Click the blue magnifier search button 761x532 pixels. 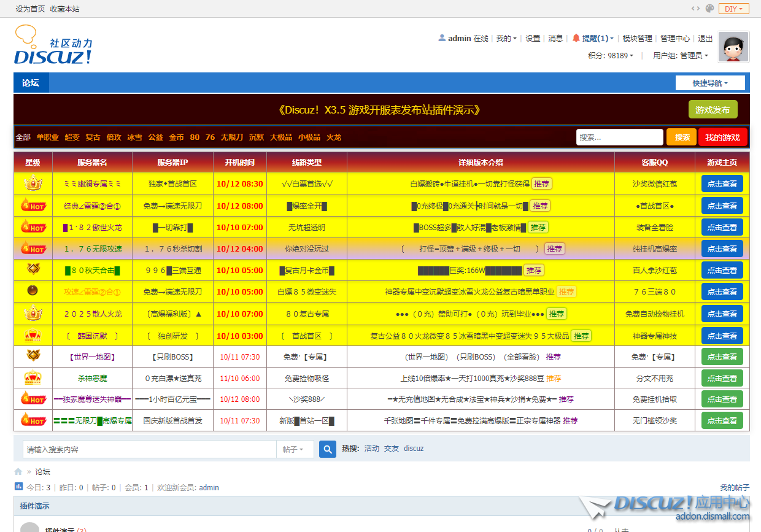(328, 449)
